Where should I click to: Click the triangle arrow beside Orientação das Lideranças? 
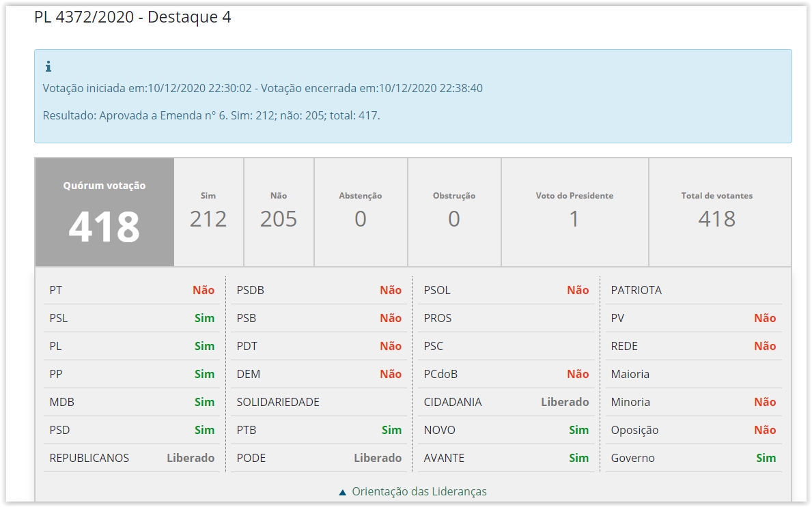click(x=343, y=492)
